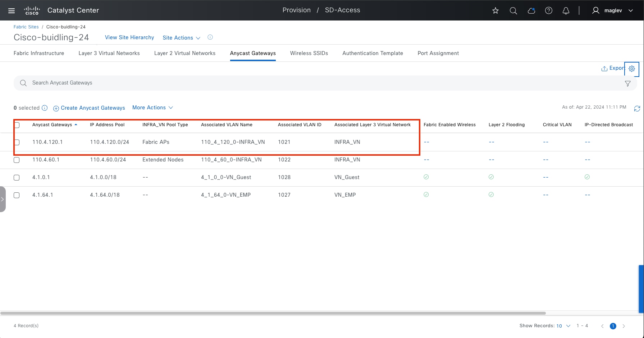This screenshot has height=338, width=644.
Task: Expand the Site Actions dropdown
Action: click(181, 38)
